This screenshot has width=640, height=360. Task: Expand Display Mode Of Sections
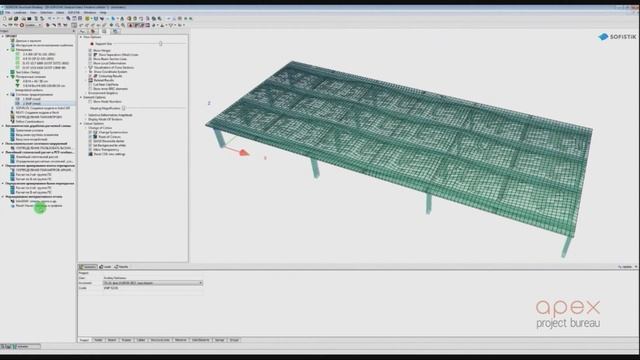coord(86,120)
